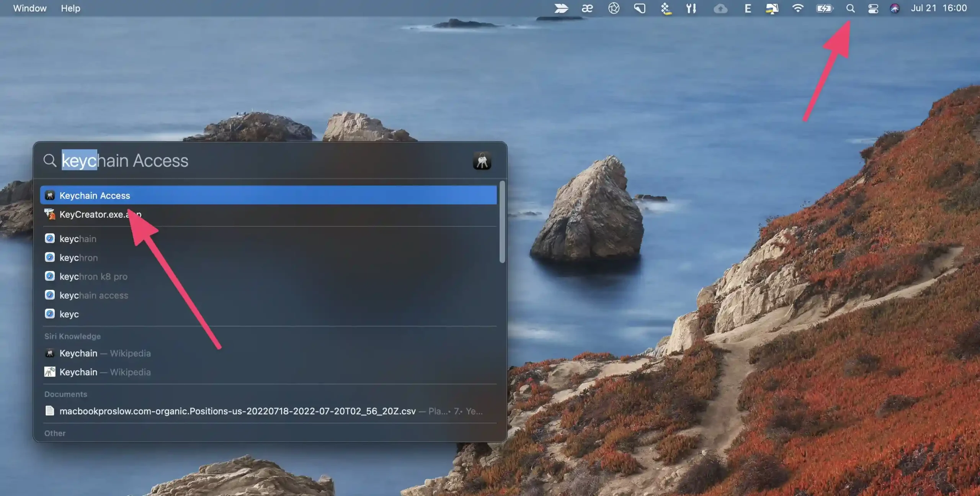
Task: Click the Spotlight search text field
Action: [x=264, y=160]
